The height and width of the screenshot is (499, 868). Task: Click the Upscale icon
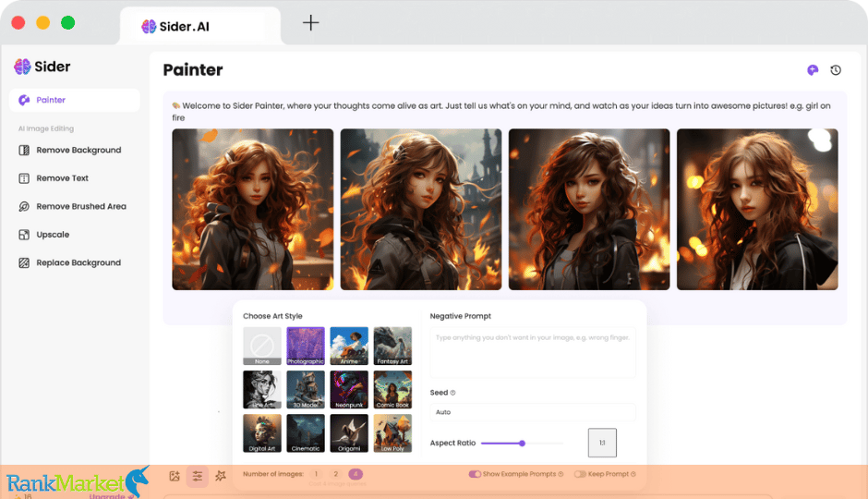pos(24,235)
